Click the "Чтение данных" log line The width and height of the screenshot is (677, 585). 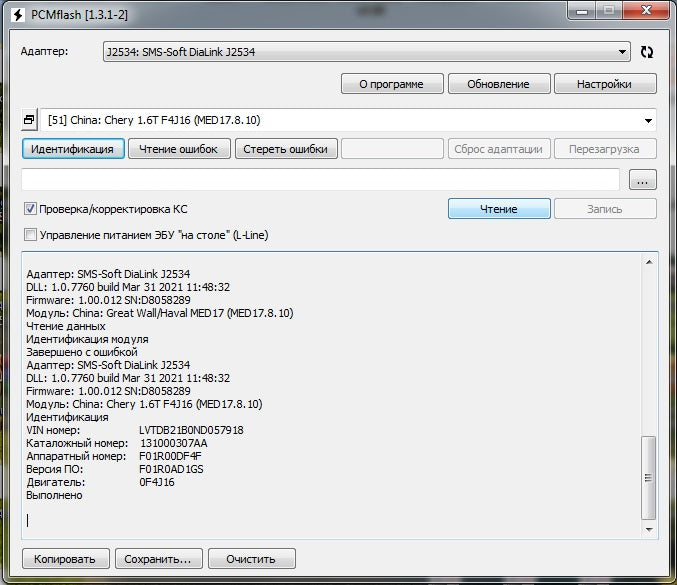coord(66,326)
